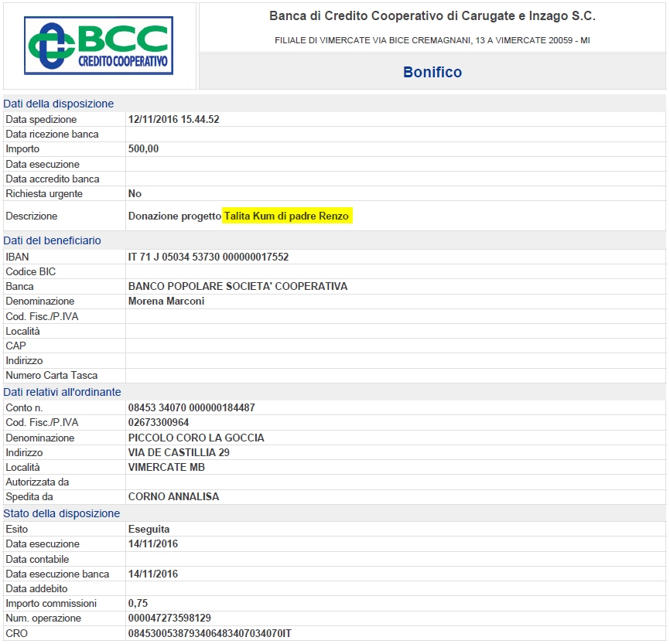Viewport: 670px width, 644px height.
Task: Select the amount value 500,00
Action: click(x=144, y=148)
